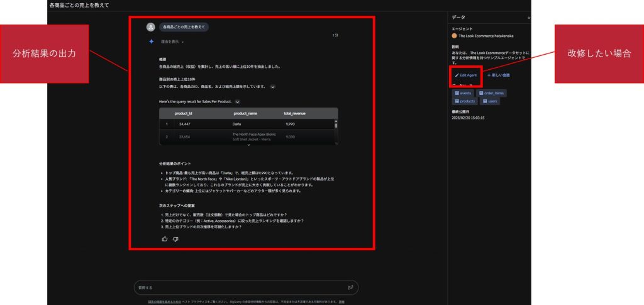Click inside the 質問する input field

pyautogui.click(x=246, y=288)
